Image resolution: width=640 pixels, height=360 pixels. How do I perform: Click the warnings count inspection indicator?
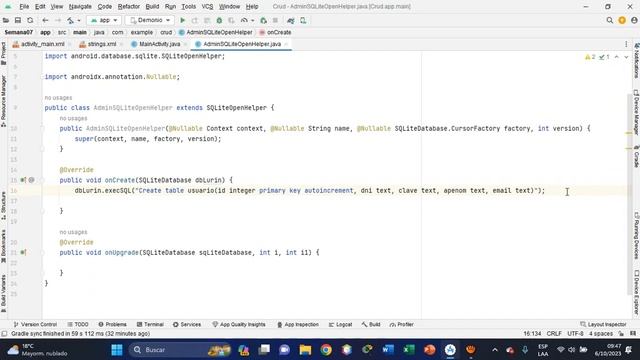click(x=590, y=57)
